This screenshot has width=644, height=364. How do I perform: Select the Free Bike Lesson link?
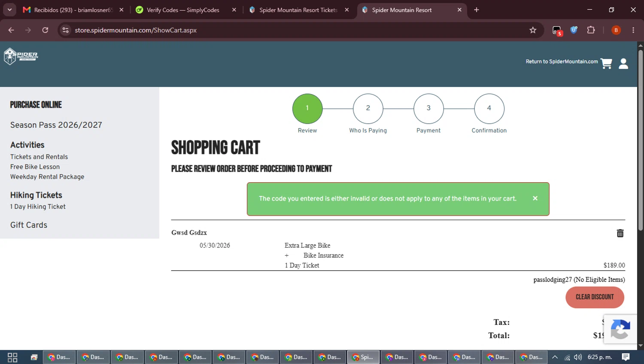pos(35,167)
